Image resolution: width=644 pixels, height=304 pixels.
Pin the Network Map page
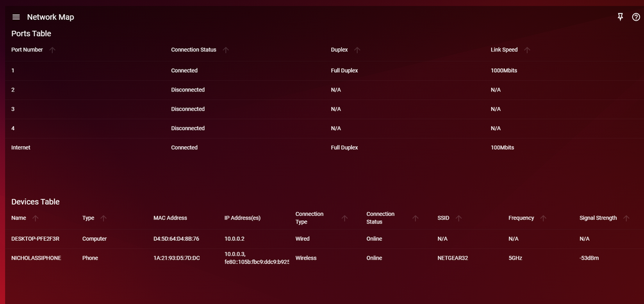click(620, 17)
